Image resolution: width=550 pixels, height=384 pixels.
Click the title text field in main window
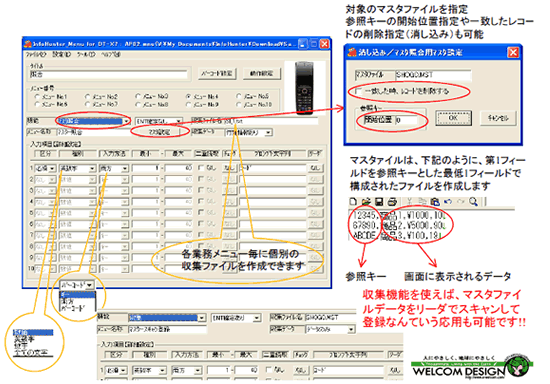coord(108,75)
